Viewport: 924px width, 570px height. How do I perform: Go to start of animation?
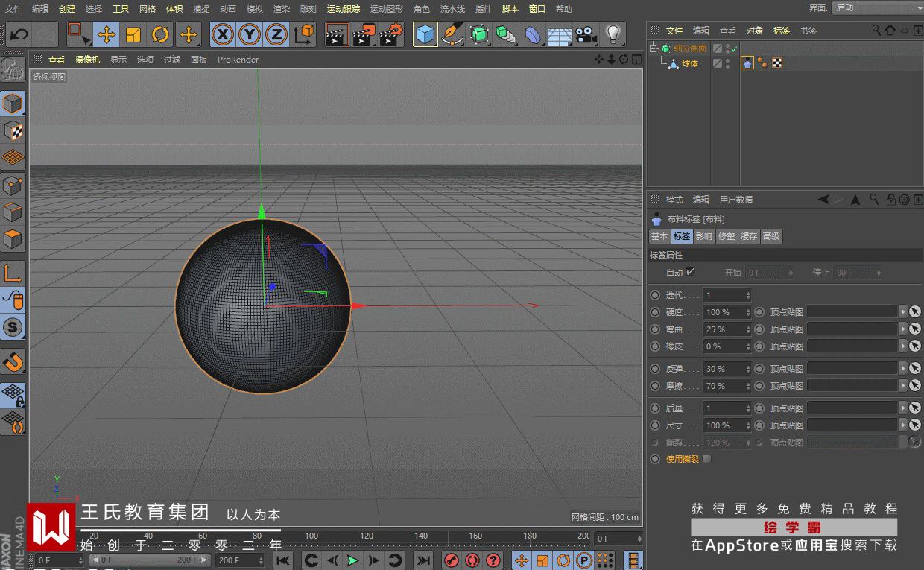[284, 560]
